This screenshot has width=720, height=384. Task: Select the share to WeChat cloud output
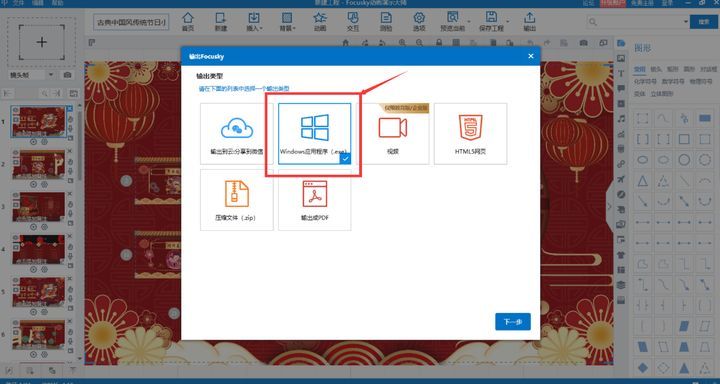(236, 134)
